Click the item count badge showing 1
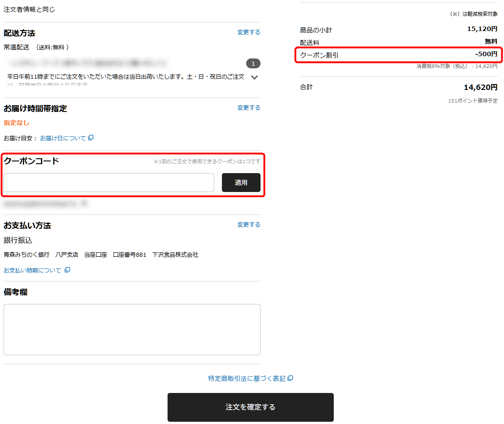 pyautogui.click(x=253, y=63)
